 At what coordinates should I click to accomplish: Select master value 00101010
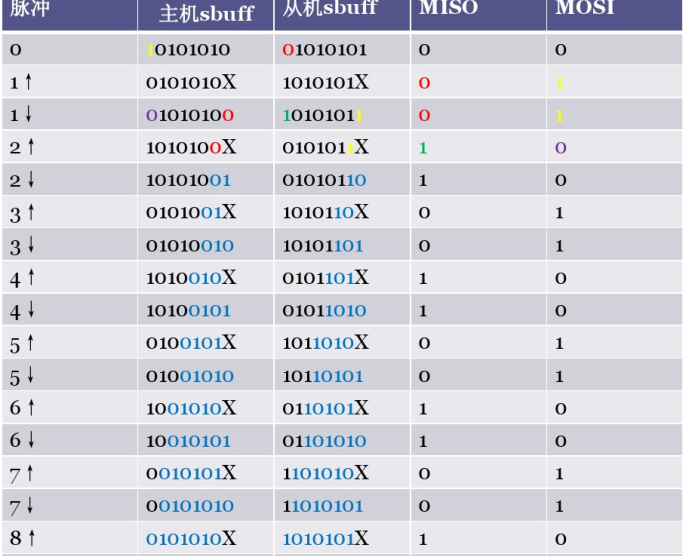(x=190, y=507)
